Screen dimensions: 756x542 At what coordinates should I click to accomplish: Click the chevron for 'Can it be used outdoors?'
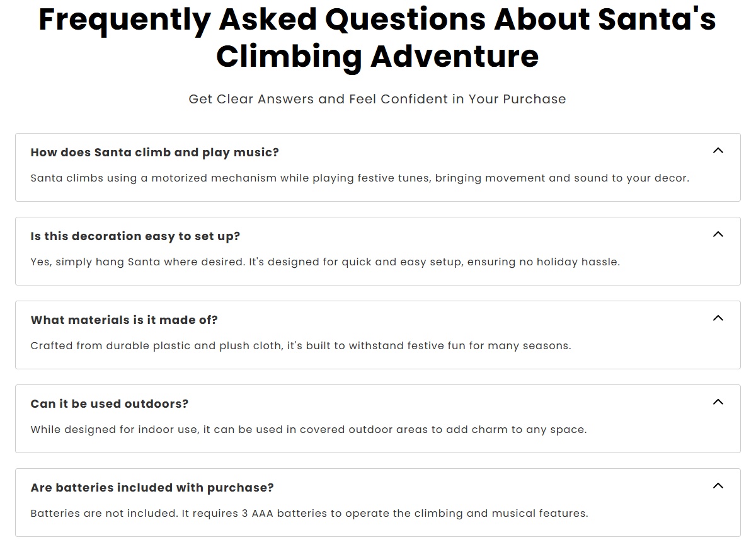[718, 402]
